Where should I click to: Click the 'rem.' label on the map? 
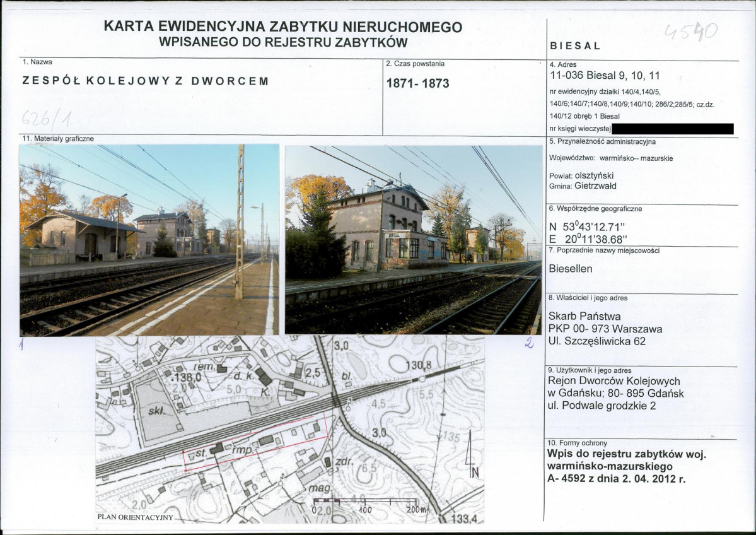(x=204, y=367)
